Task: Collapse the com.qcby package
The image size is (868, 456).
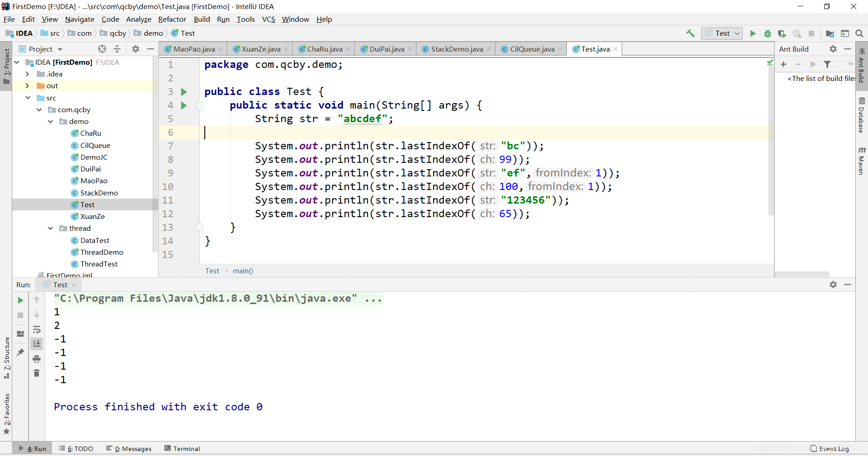Action: (39, 109)
